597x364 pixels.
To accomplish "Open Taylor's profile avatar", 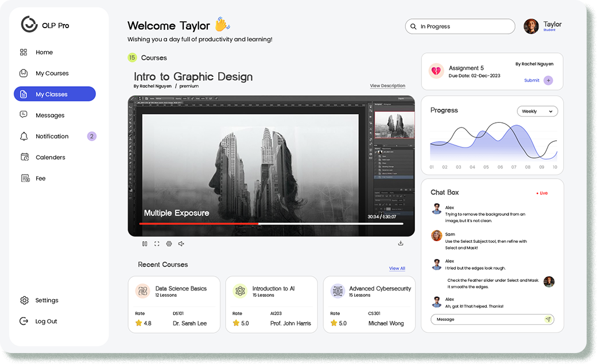I will [531, 26].
